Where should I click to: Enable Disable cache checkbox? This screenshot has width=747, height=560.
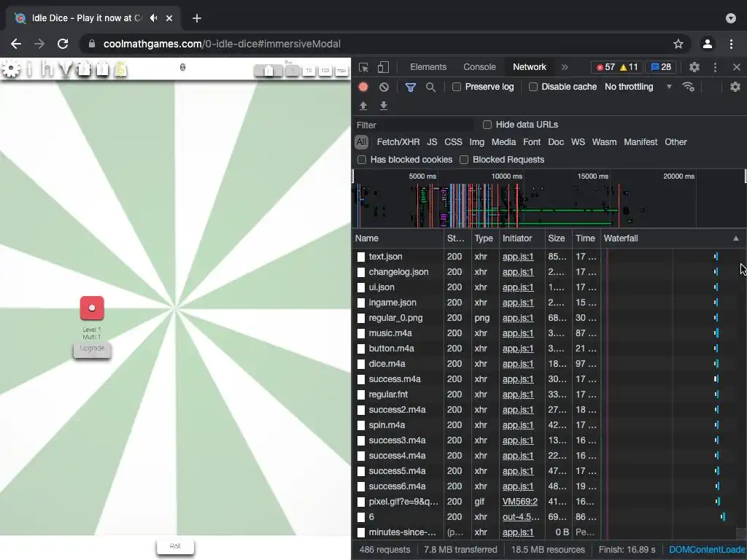tap(533, 87)
